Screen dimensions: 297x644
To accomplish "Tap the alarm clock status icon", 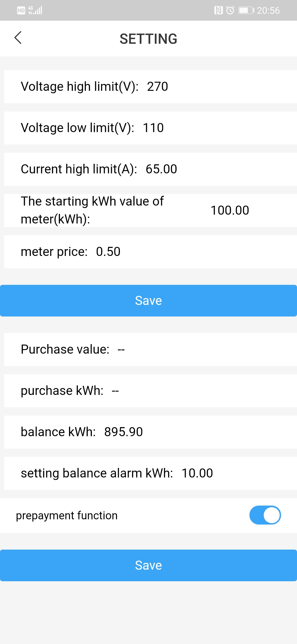I will pyautogui.click(x=230, y=10).
